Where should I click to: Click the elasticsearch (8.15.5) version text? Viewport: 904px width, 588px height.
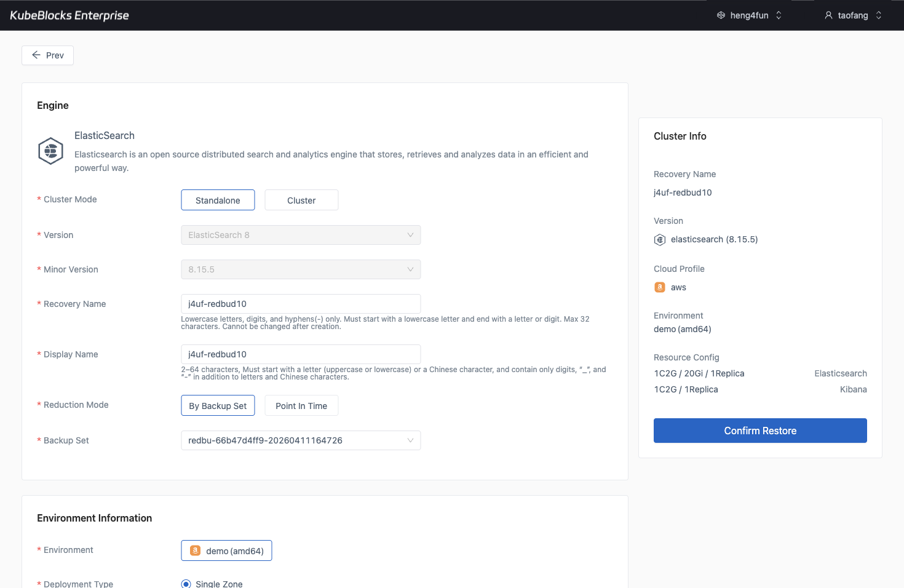point(714,239)
